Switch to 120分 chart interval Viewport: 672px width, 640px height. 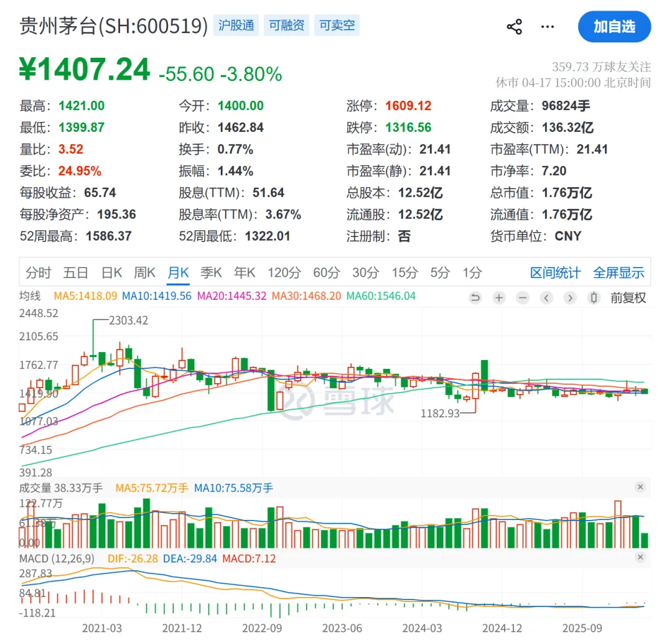(x=284, y=272)
